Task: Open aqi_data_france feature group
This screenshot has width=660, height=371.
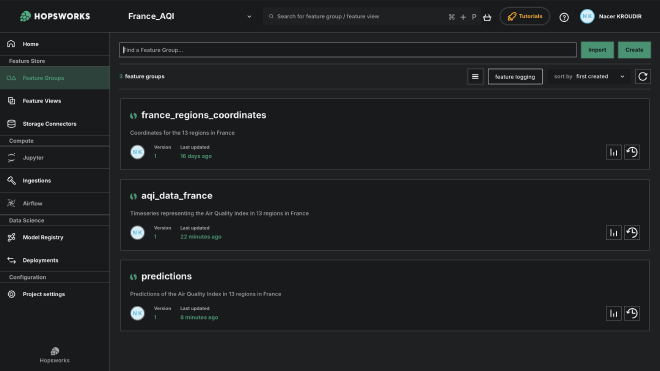Action: click(177, 196)
